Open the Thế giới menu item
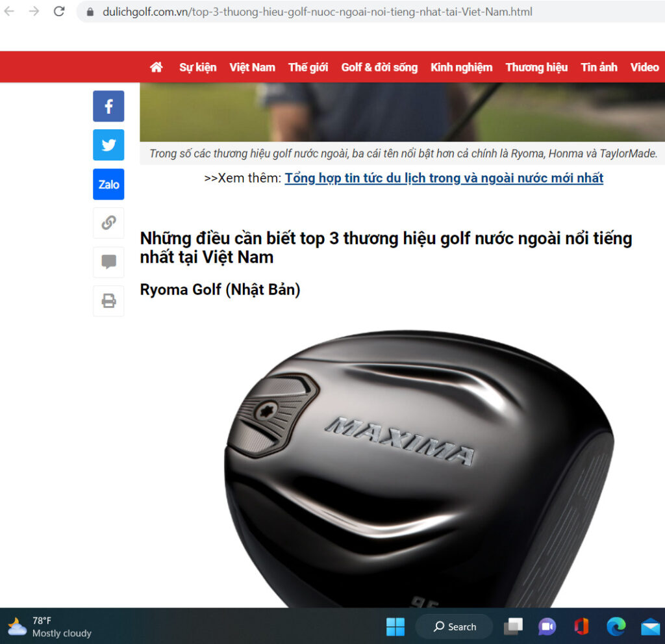The image size is (665, 644). (308, 68)
